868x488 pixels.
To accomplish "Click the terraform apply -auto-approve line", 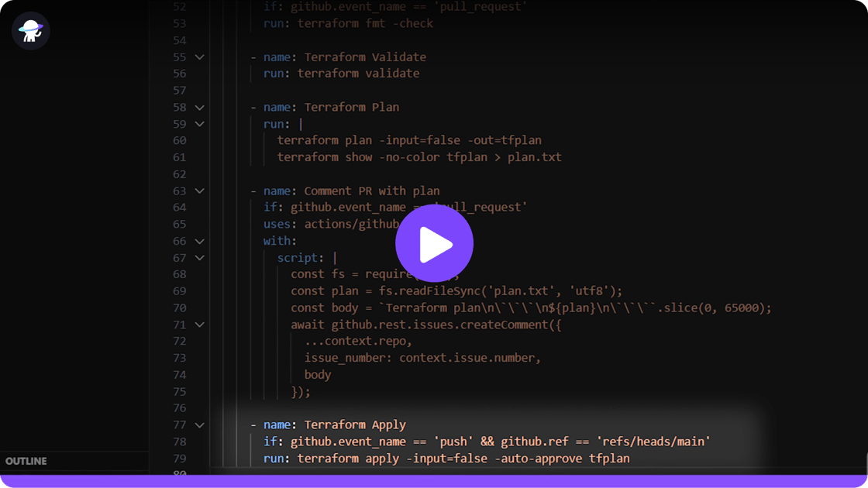I will [463, 459].
